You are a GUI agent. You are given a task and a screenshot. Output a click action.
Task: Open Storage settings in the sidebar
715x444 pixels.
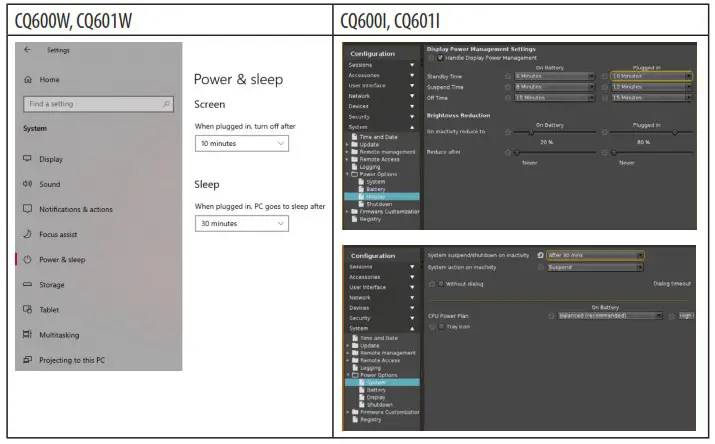click(44, 284)
